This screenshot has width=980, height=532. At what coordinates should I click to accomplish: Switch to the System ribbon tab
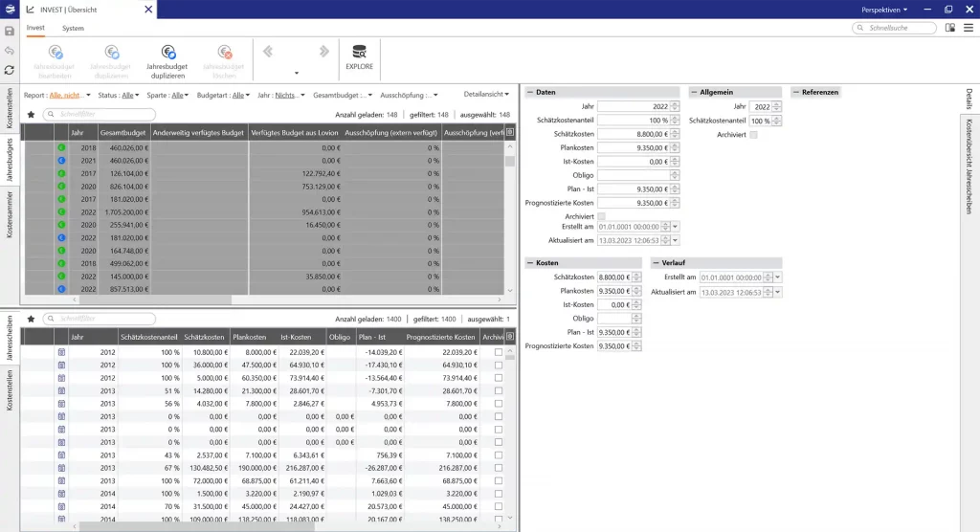click(x=73, y=28)
